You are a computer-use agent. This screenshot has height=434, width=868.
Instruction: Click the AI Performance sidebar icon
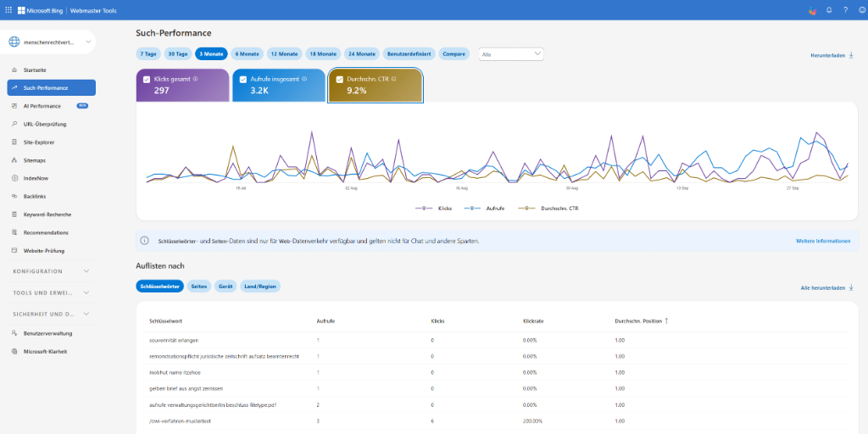(x=14, y=106)
